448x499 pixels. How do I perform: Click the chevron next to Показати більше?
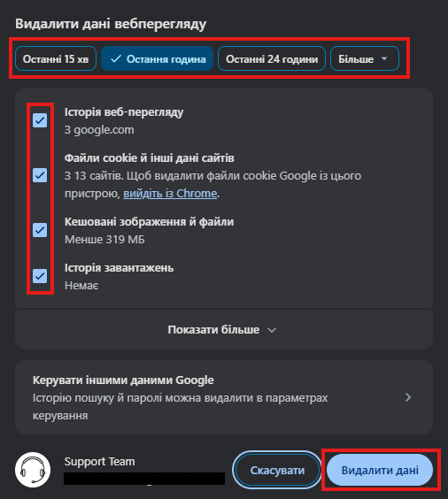pyautogui.click(x=272, y=330)
